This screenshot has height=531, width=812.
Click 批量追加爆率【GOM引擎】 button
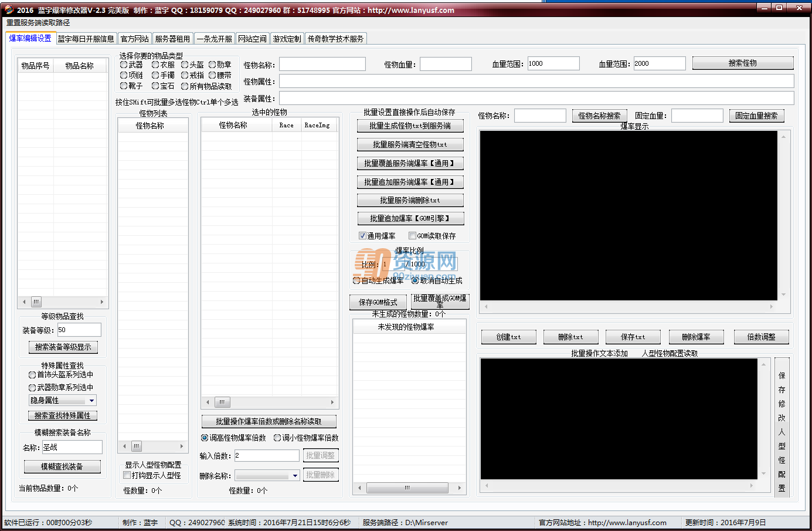(x=410, y=218)
